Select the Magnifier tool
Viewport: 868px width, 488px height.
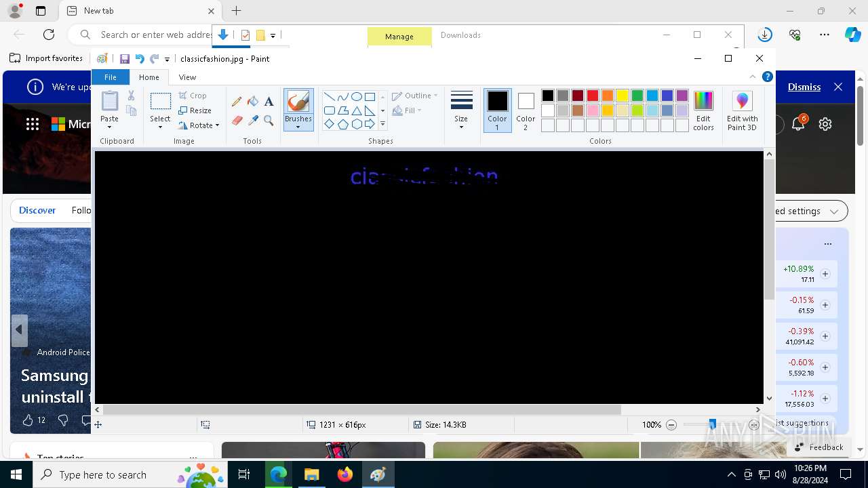[269, 121]
